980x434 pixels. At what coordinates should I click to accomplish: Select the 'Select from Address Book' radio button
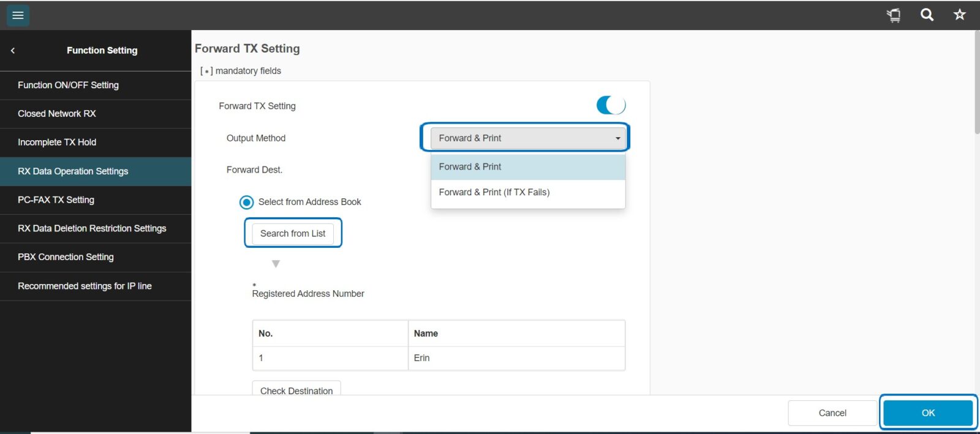coord(246,202)
